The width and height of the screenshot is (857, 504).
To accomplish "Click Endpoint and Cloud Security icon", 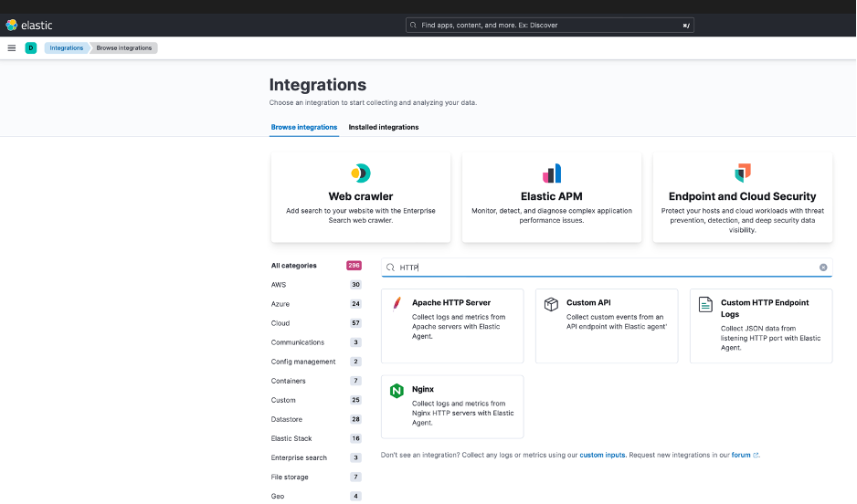I will (x=742, y=173).
